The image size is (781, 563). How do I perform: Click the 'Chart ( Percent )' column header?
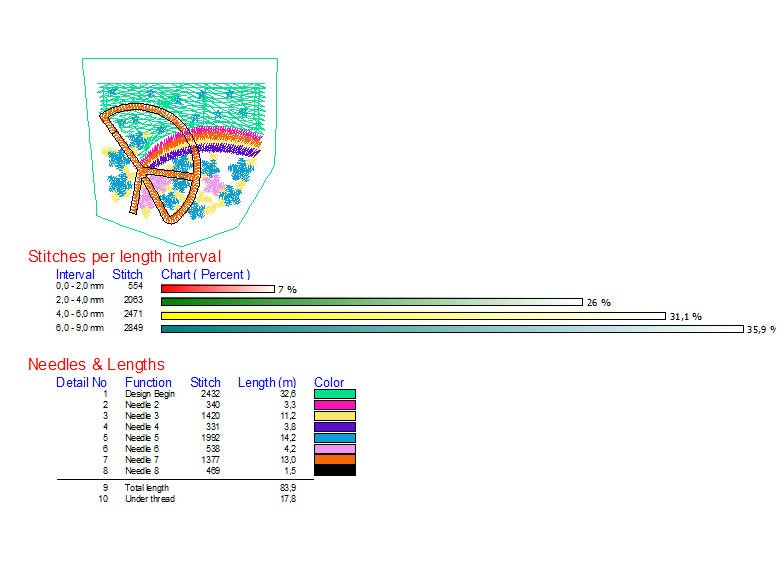(x=206, y=275)
